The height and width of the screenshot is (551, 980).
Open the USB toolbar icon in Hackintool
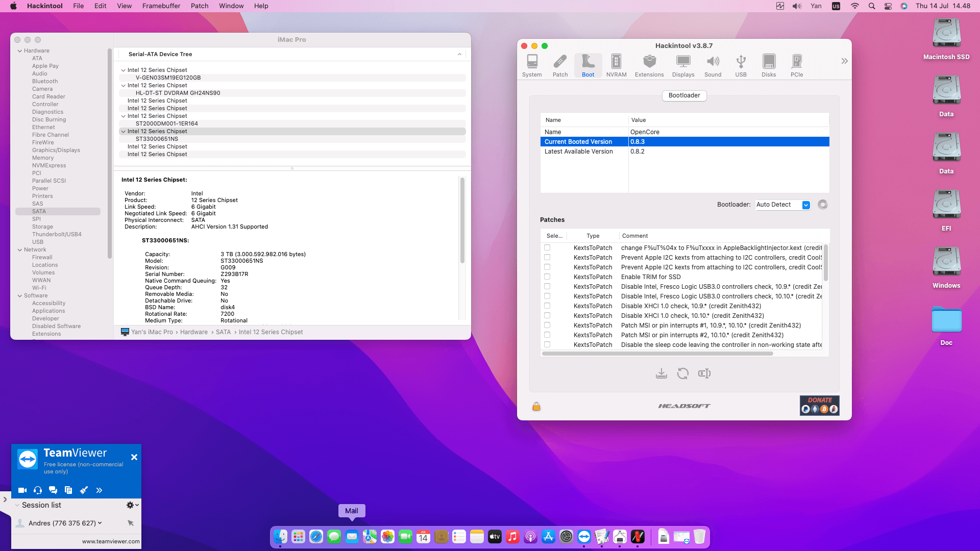tap(741, 65)
